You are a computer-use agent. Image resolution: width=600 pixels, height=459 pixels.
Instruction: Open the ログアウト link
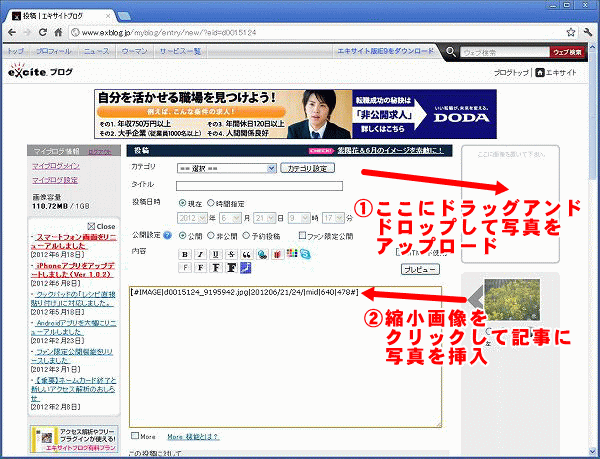coord(100,152)
